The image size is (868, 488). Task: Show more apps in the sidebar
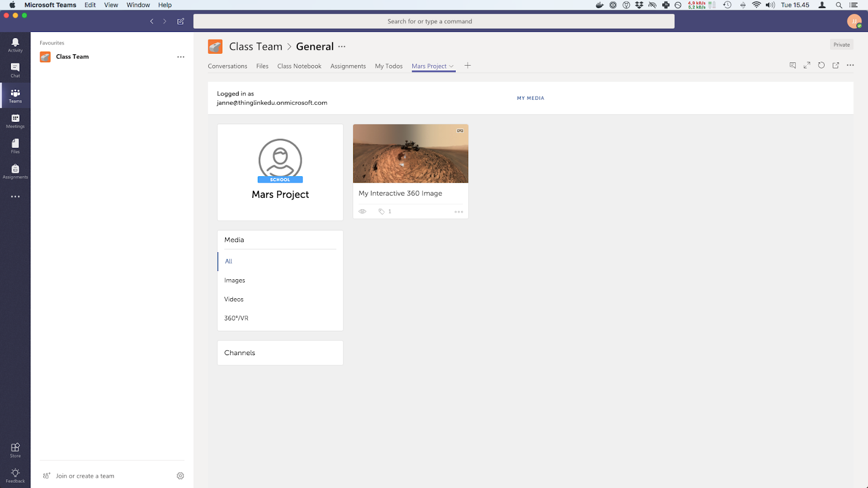[x=15, y=197]
